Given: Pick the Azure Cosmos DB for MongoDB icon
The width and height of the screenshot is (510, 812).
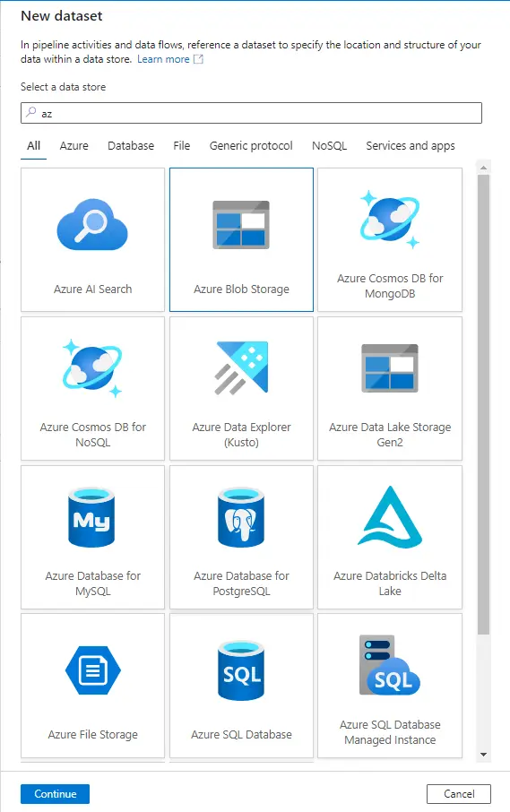Looking at the screenshot, I should coord(389,219).
